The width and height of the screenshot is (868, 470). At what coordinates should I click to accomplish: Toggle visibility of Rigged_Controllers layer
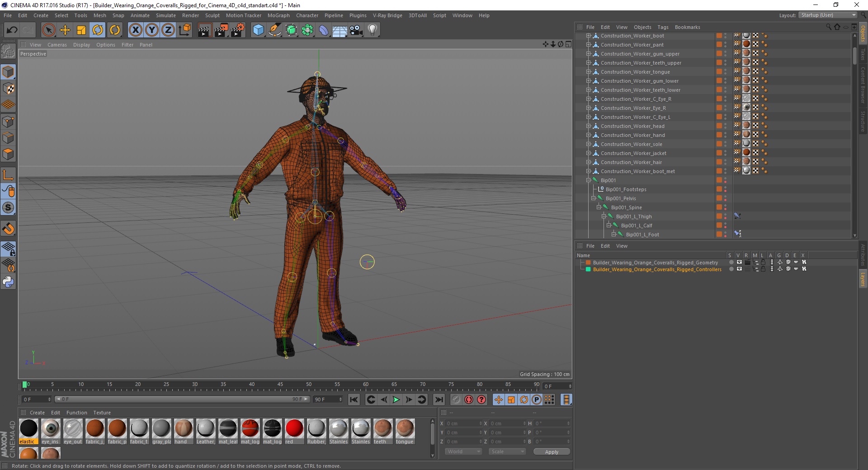(739, 269)
